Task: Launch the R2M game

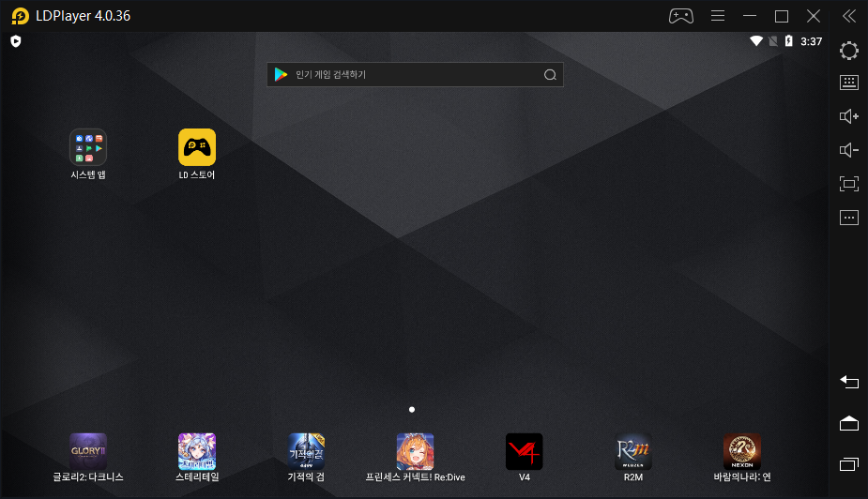Action: pyautogui.click(x=633, y=451)
